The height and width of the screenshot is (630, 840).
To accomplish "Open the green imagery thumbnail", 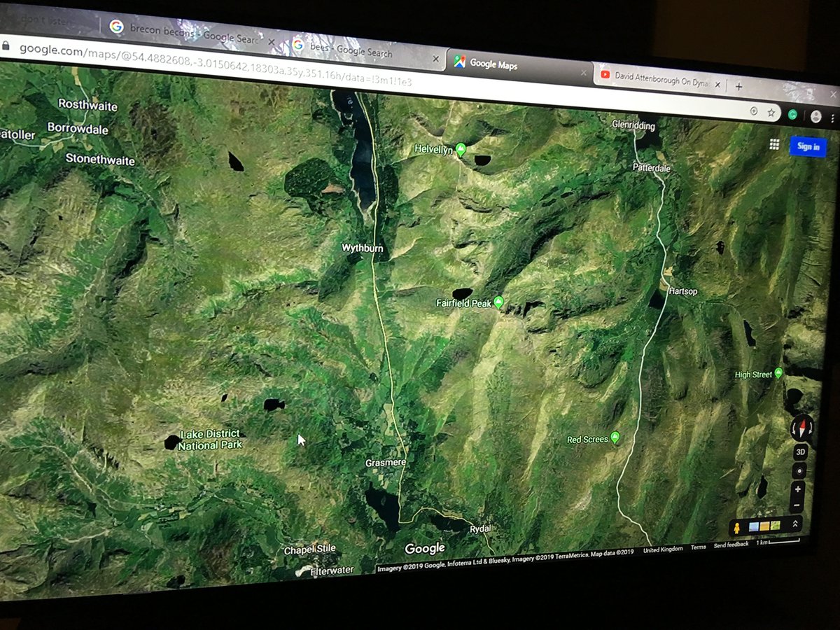I will click(775, 525).
